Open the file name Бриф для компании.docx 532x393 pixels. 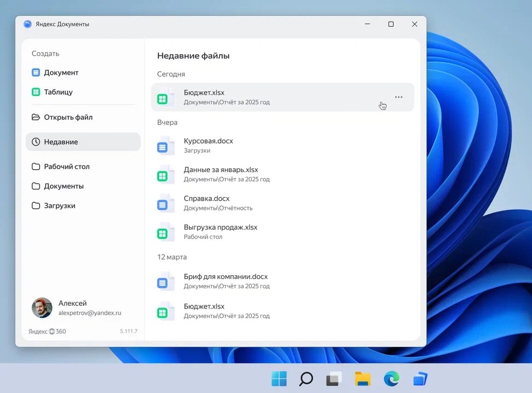[x=225, y=276]
